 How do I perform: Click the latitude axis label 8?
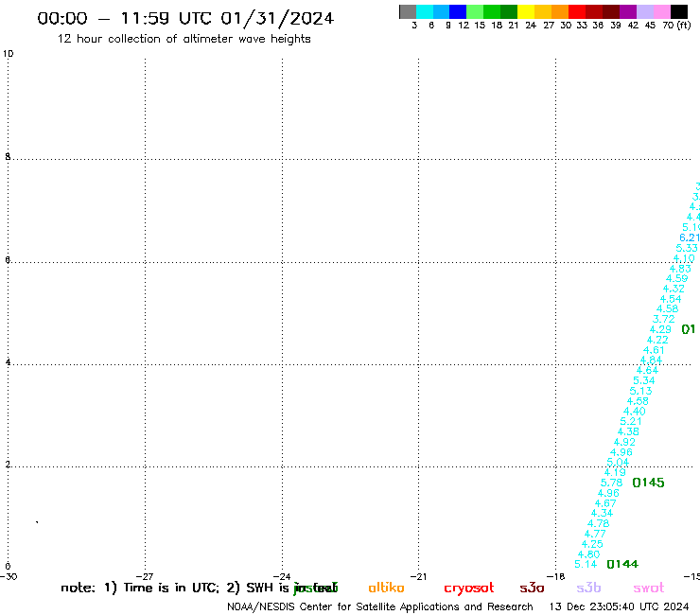point(8,157)
